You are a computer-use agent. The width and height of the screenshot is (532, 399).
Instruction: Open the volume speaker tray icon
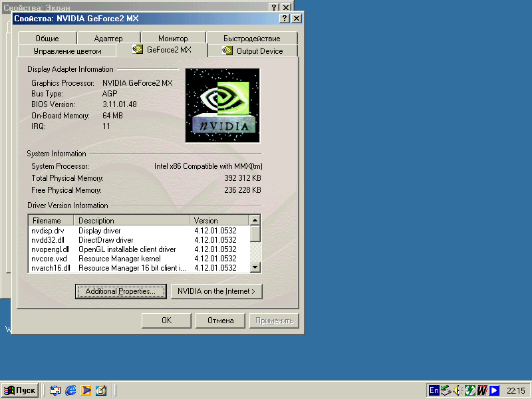(x=458, y=390)
